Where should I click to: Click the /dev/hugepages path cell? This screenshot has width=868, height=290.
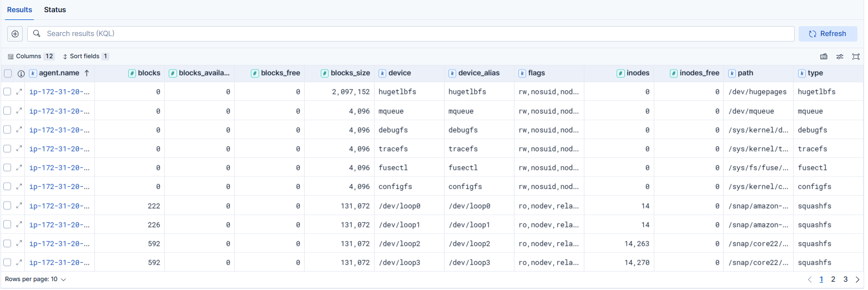pyautogui.click(x=758, y=91)
